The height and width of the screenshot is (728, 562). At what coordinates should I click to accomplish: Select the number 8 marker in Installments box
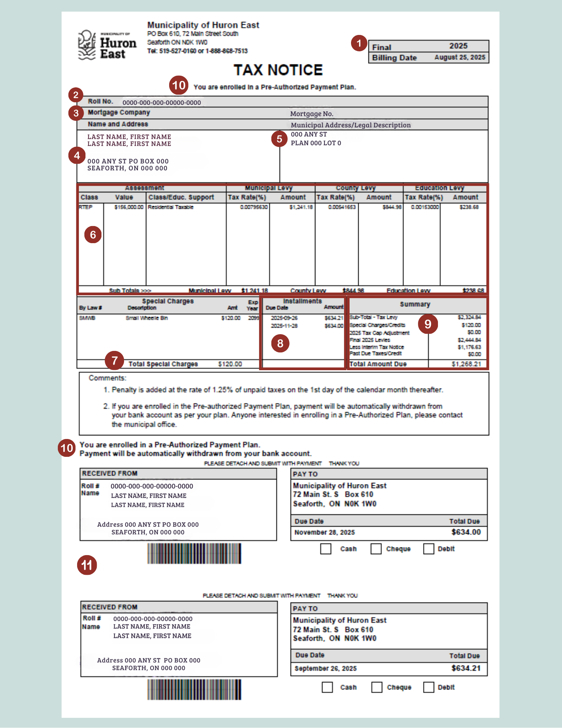point(280,343)
